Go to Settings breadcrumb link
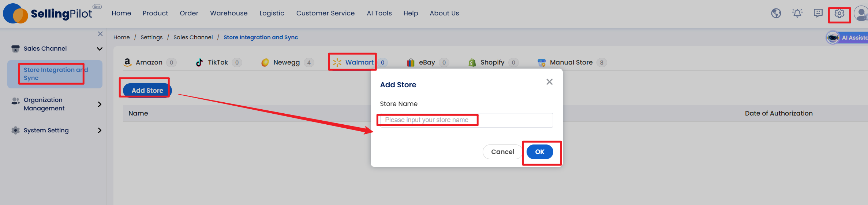The image size is (868, 205). click(x=151, y=37)
